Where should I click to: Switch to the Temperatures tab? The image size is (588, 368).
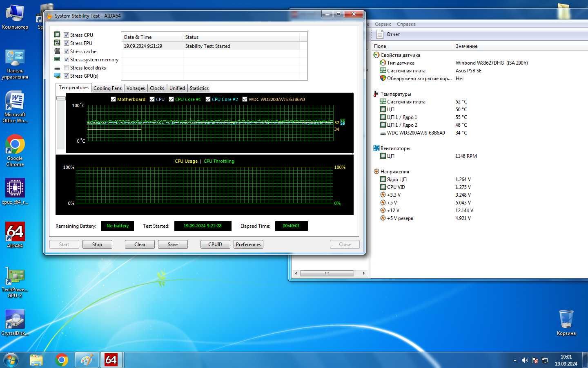point(73,88)
